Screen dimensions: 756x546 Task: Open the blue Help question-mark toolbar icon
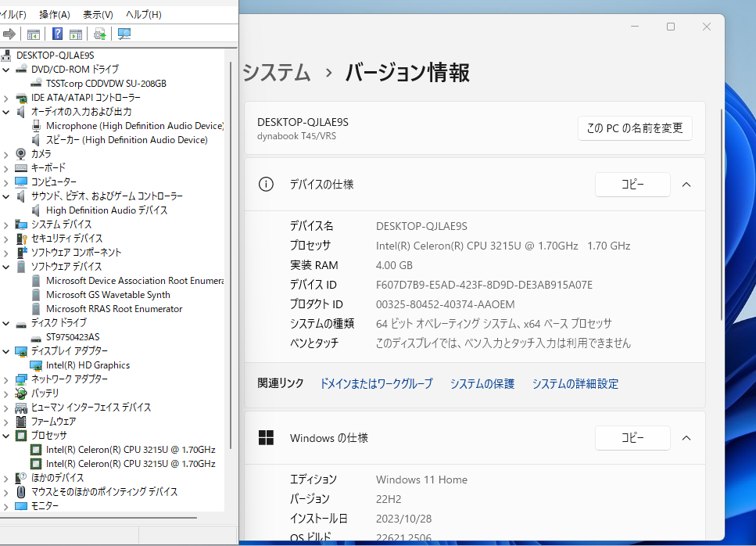point(57,34)
